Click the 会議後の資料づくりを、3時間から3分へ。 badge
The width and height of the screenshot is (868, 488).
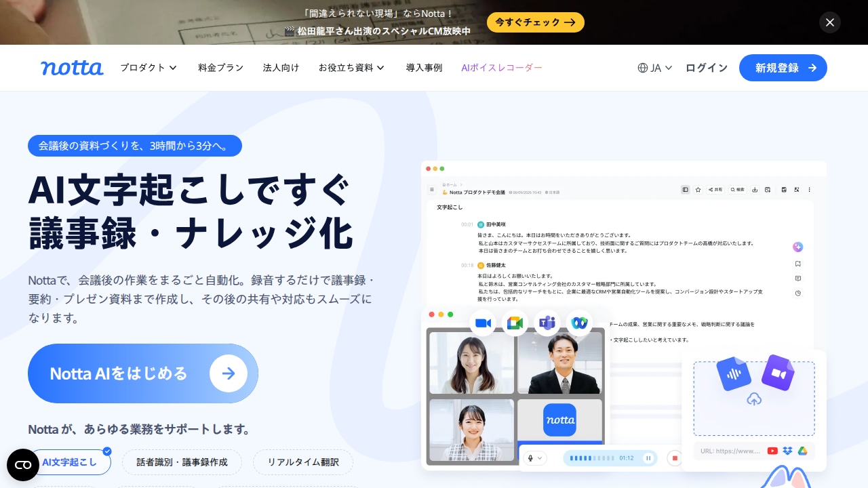point(135,146)
